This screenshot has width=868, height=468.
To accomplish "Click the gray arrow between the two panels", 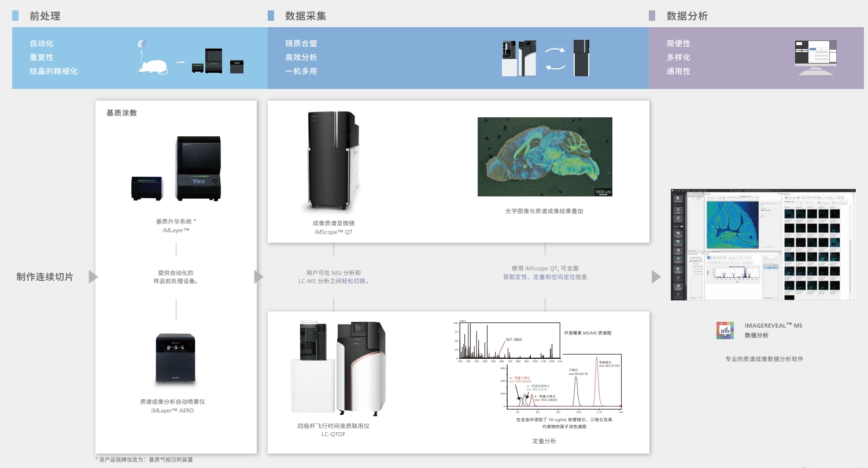I will (x=258, y=277).
